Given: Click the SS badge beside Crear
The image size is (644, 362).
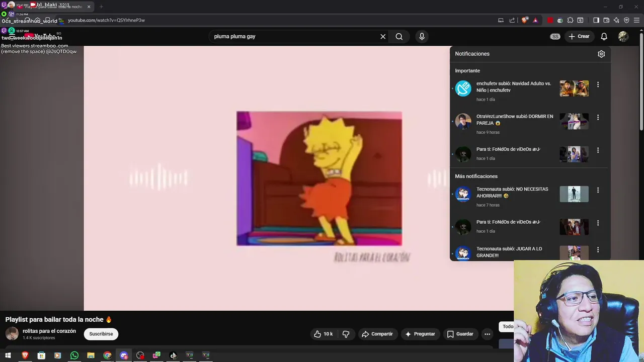Looking at the screenshot, I should point(555,36).
